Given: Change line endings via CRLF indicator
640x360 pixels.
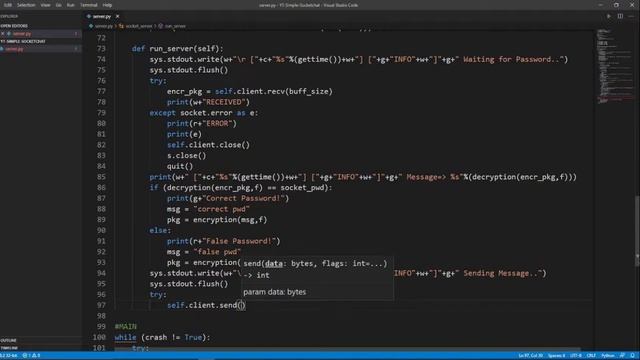Looking at the screenshot, I should [591, 356].
